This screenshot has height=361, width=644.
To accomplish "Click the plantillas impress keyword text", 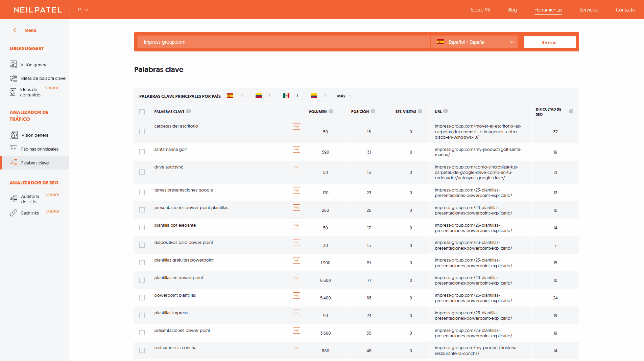I will [171, 313].
